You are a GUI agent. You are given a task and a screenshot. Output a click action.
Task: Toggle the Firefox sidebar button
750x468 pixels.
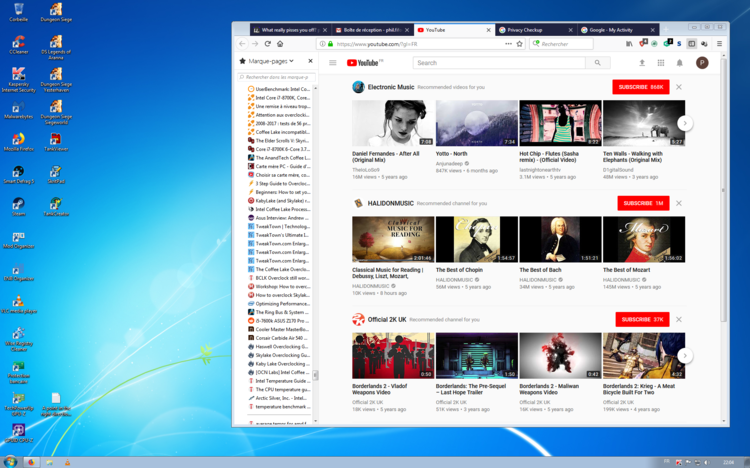pyautogui.click(x=692, y=44)
